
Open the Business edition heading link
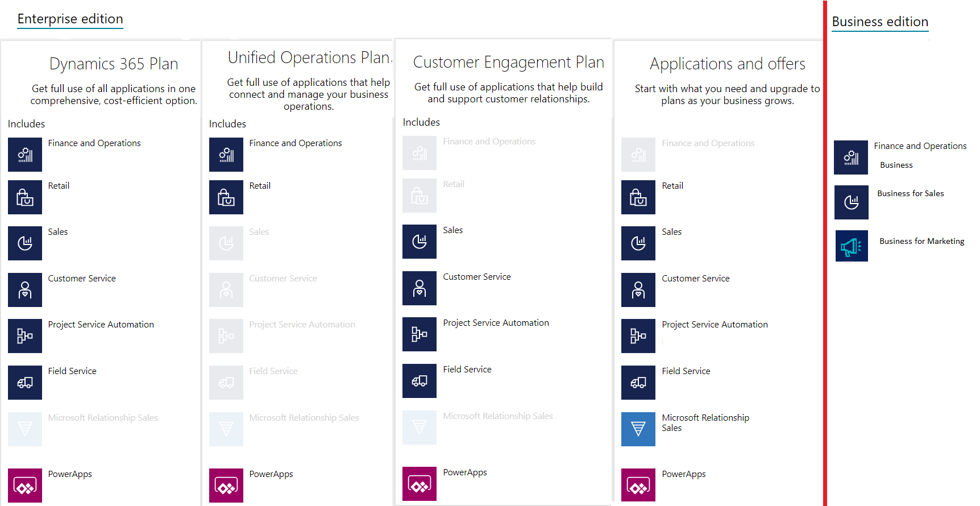(x=880, y=22)
